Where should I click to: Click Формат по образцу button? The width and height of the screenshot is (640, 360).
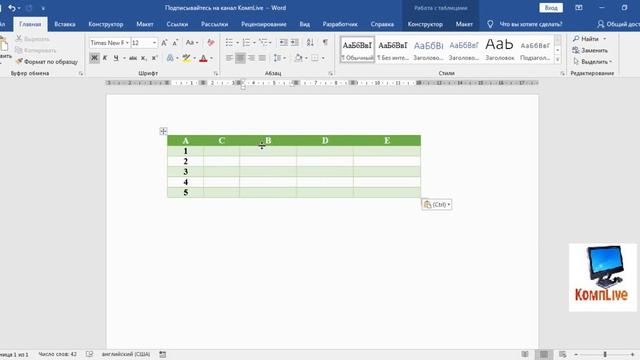[47, 62]
